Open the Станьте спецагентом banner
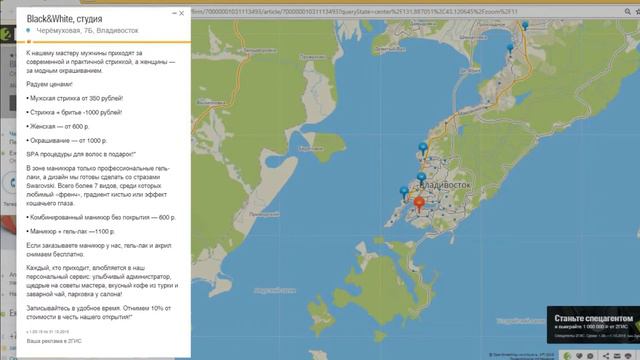This screenshot has height=360, width=640. tap(593, 325)
